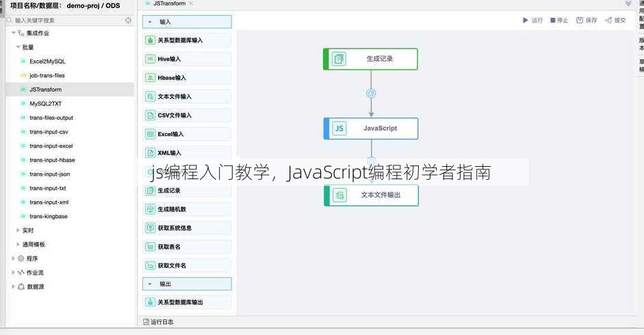Click the Hbase输入 component icon
Screen dimensions: 644x335
151,77
